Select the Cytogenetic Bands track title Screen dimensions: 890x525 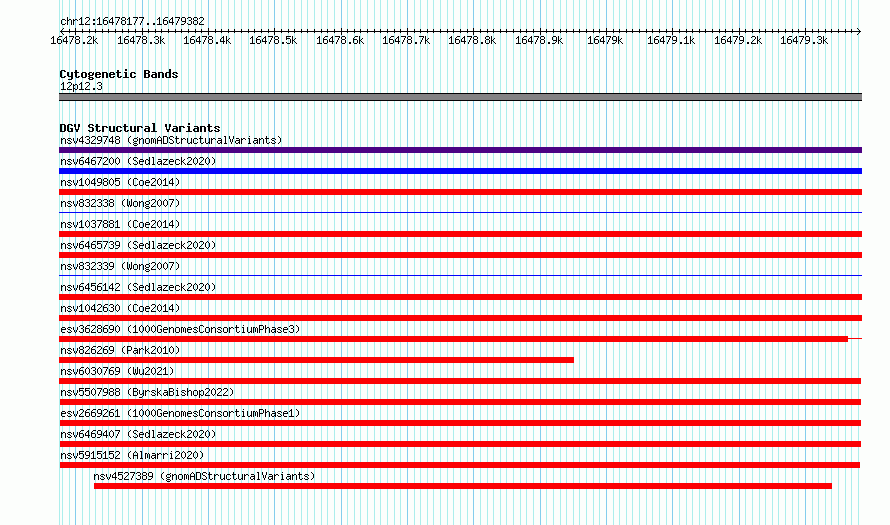[119, 74]
